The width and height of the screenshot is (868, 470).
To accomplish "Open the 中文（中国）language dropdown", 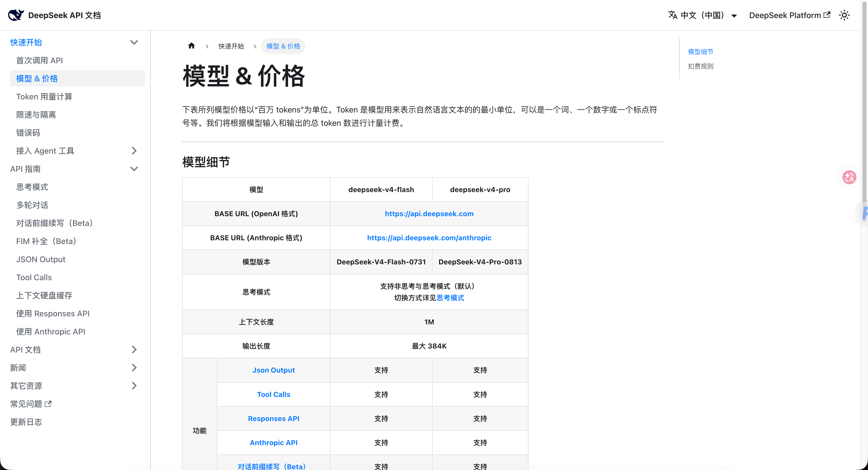I will [702, 15].
